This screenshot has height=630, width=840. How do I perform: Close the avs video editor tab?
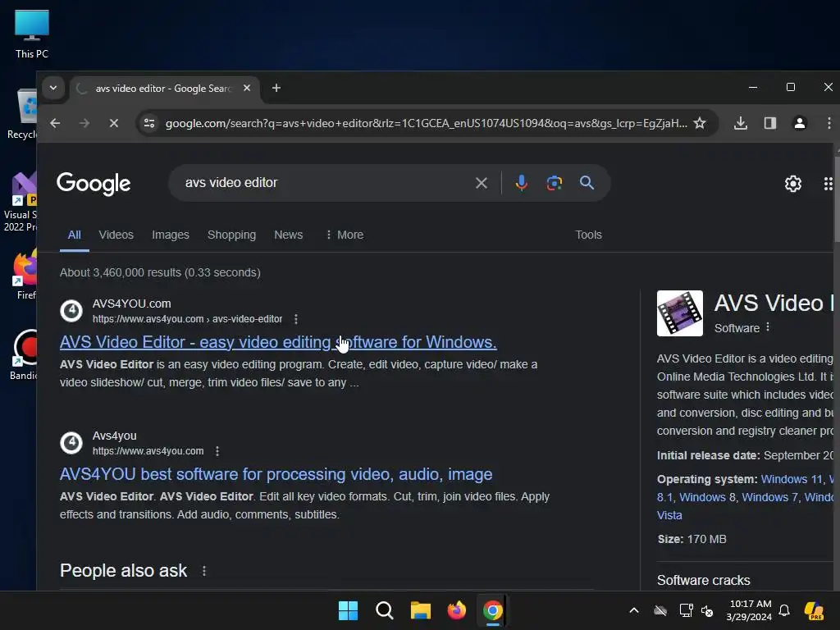click(x=247, y=88)
